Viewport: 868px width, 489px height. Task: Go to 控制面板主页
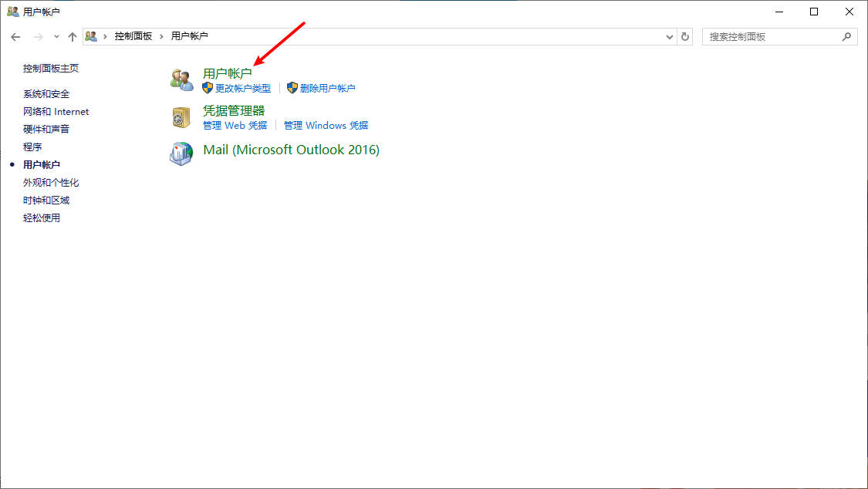(51, 69)
